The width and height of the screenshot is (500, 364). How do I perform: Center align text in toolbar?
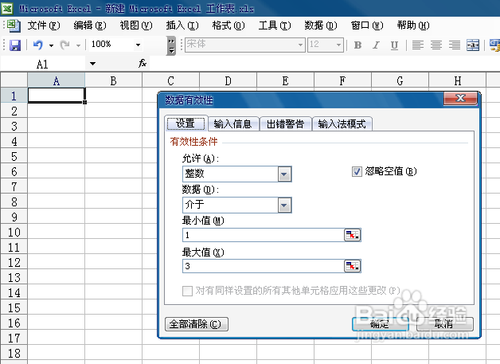(436, 45)
